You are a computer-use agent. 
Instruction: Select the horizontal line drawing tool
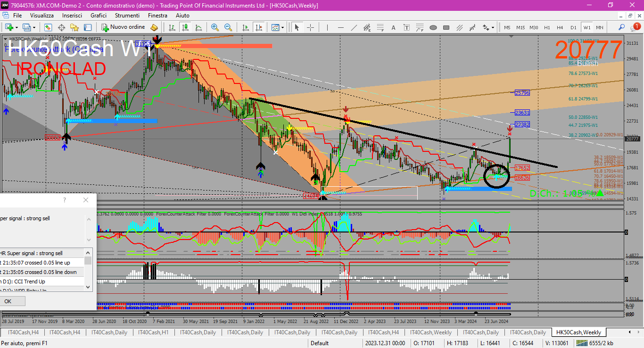click(x=341, y=27)
